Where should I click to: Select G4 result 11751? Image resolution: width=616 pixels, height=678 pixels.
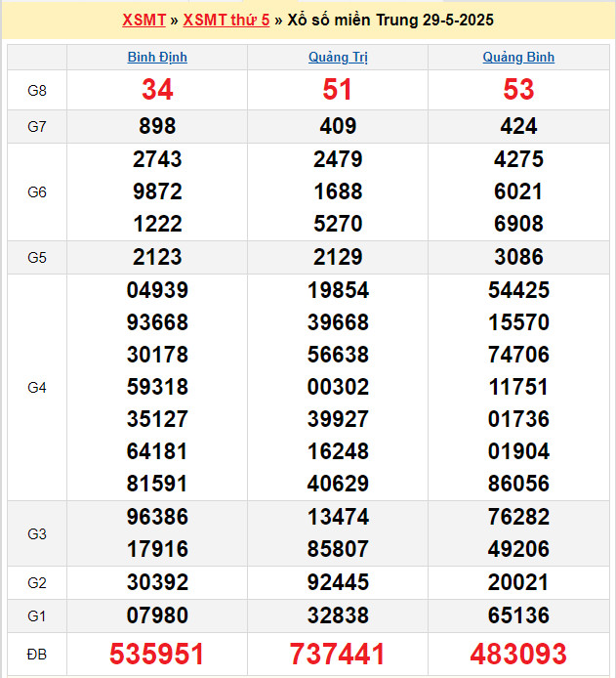518,387
